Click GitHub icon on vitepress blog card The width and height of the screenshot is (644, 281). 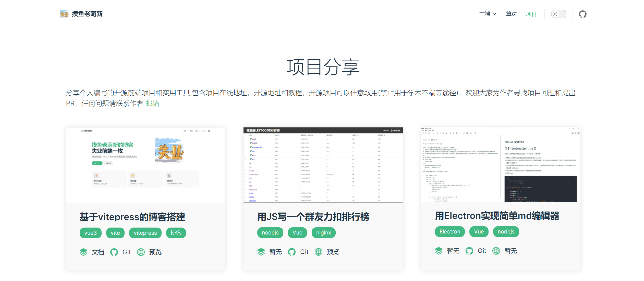[114, 252]
